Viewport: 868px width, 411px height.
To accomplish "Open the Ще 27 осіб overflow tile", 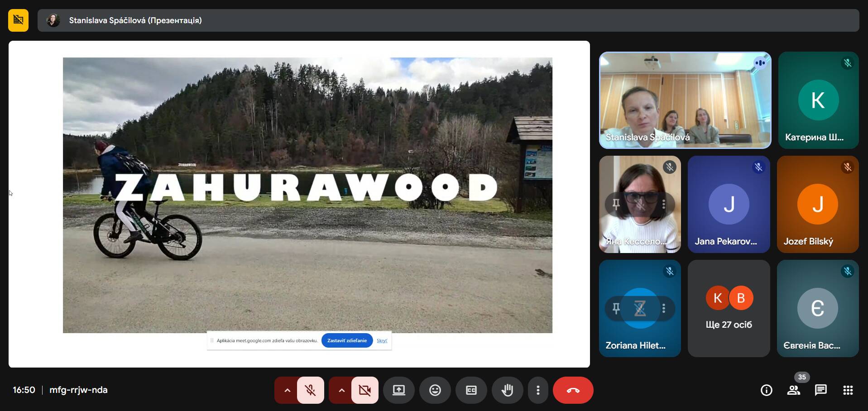I will coord(729,308).
